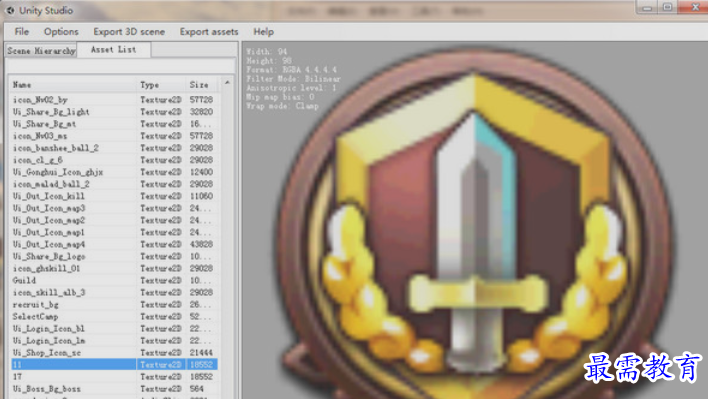Select the icon_malad_ball_2 asset row
The height and width of the screenshot is (399, 708).
pos(114,184)
